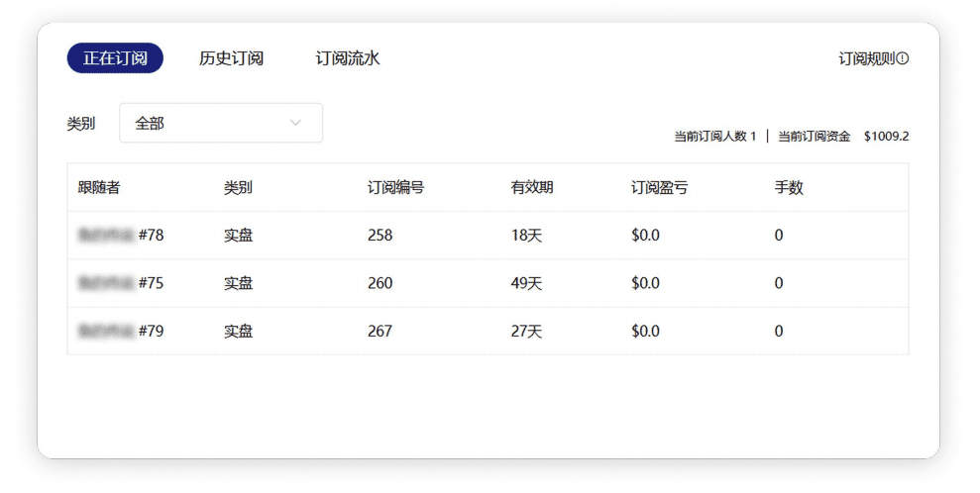This screenshot has height=493, width=980.
Task: Select the follower #78 name
Action: pyautogui.click(x=121, y=236)
